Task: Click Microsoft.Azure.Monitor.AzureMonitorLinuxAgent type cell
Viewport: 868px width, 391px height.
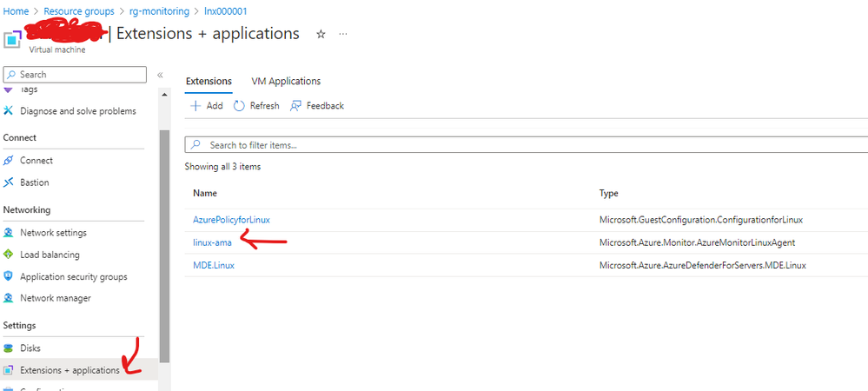Action: tap(698, 242)
